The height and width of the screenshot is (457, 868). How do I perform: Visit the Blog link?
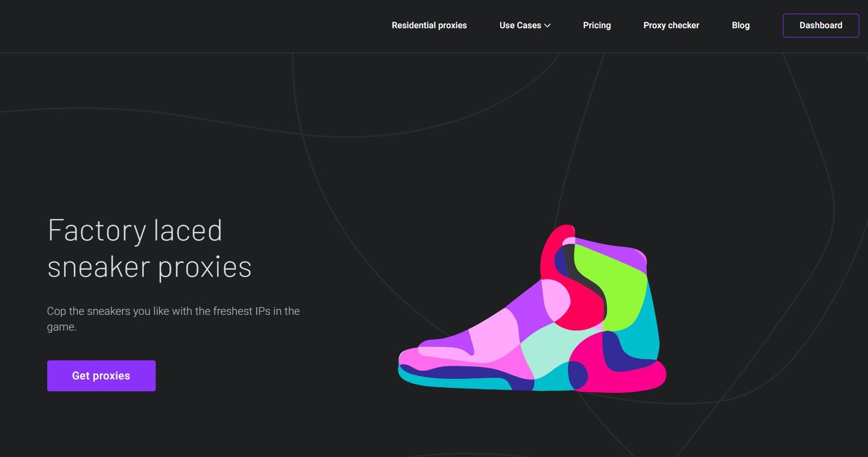coord(741,26)
